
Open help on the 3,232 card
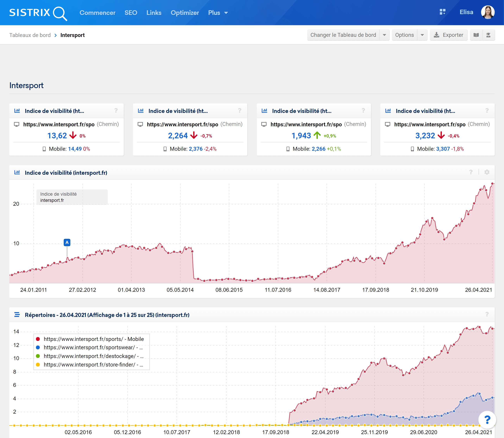click(487, 111)
